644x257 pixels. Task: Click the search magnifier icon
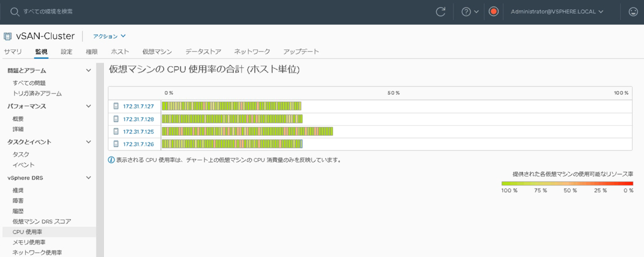[x=14, y=11]
